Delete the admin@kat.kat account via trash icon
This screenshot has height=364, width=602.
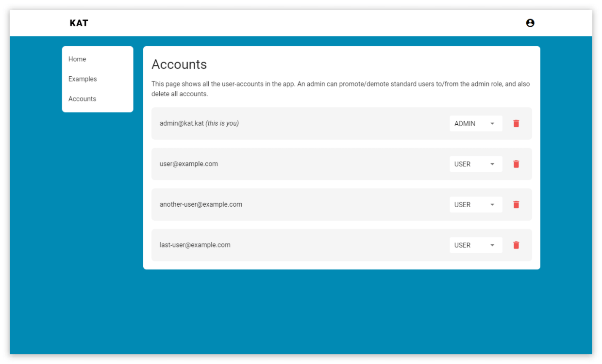tap(516, 124)
